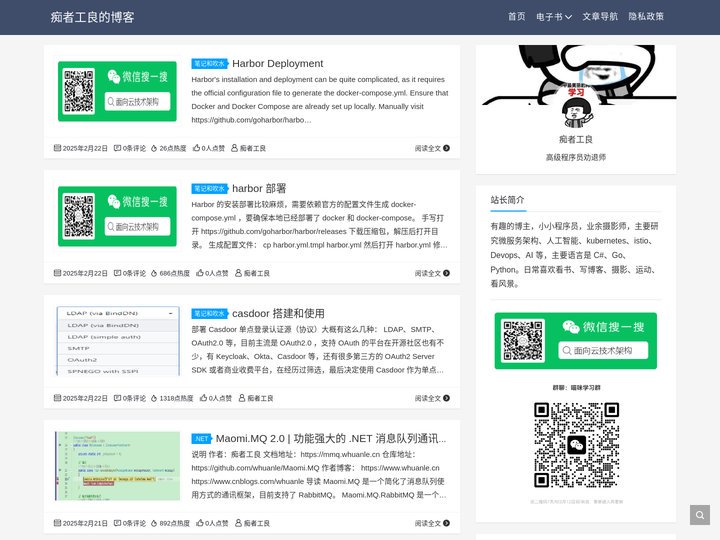Click 1318点热度 text on casdoor post

tap(176, 398)
